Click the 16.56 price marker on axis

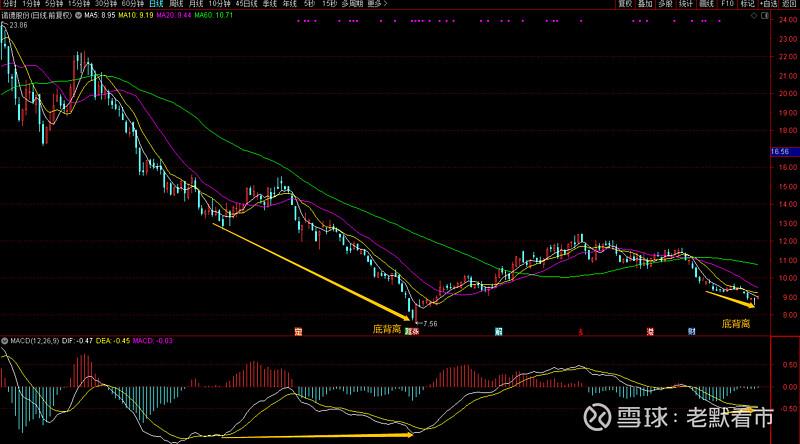click(x=782, y=152)
